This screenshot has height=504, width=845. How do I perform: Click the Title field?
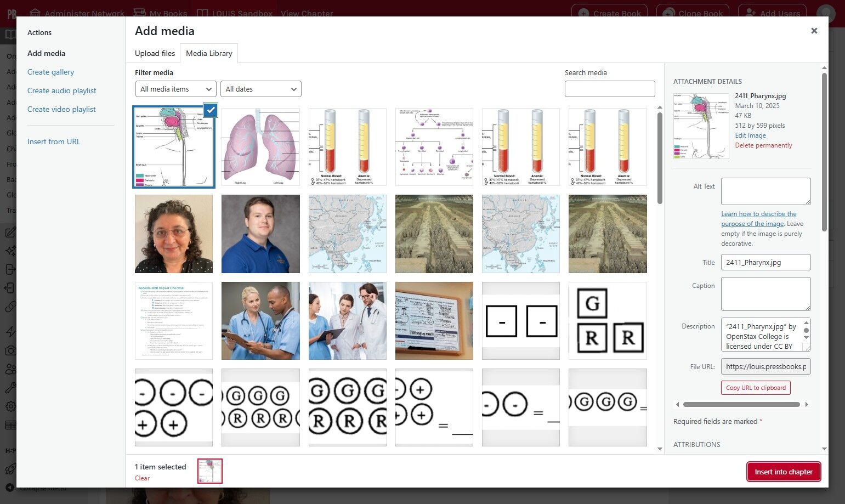pyautogui.click(x=766, y=262)
